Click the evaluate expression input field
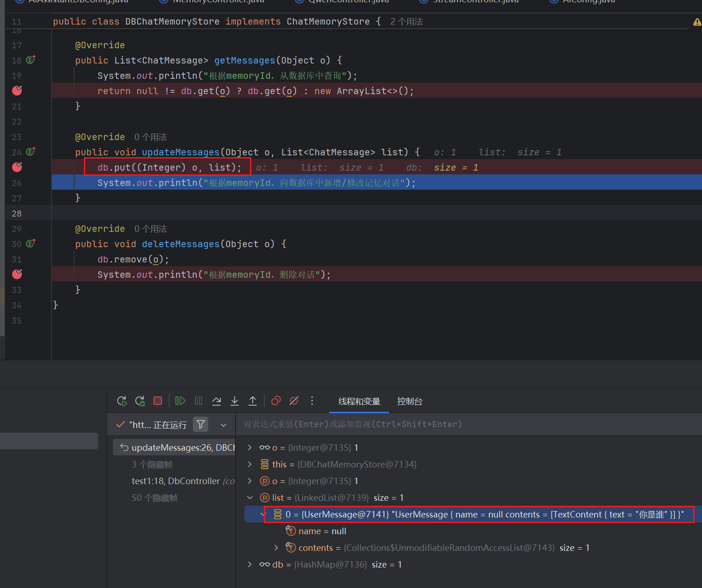Viewport: 702px width, 588px height. [x=468, y=424]
